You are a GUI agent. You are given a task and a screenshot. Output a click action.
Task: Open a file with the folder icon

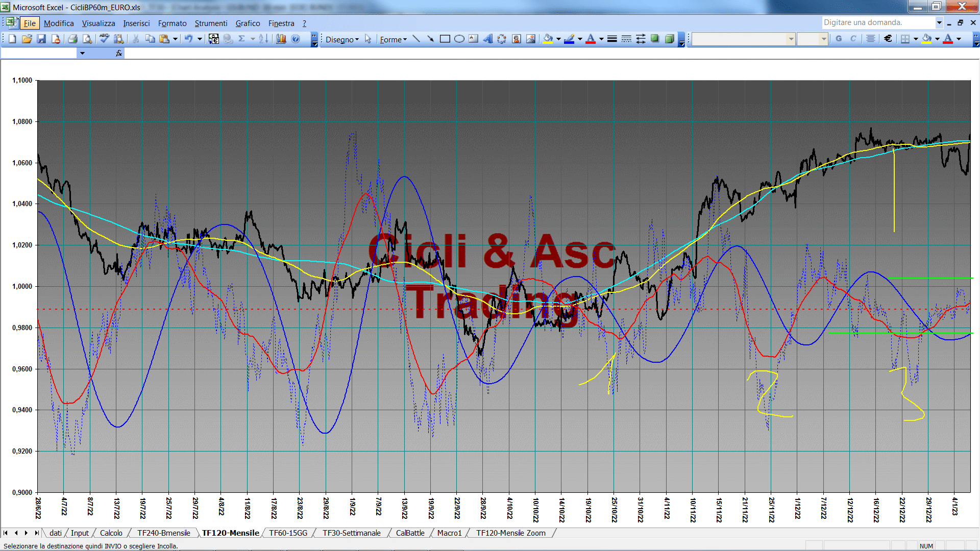27,39
